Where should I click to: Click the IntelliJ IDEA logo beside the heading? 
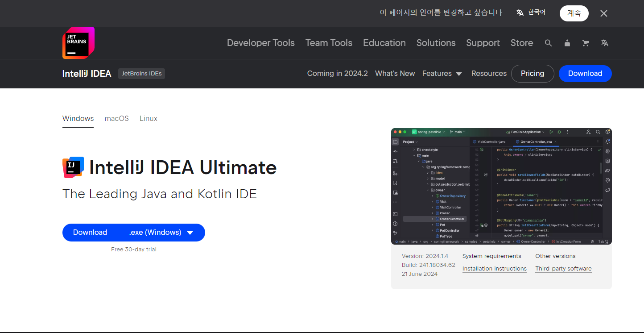pyautogui.click(x=73, y=167)
